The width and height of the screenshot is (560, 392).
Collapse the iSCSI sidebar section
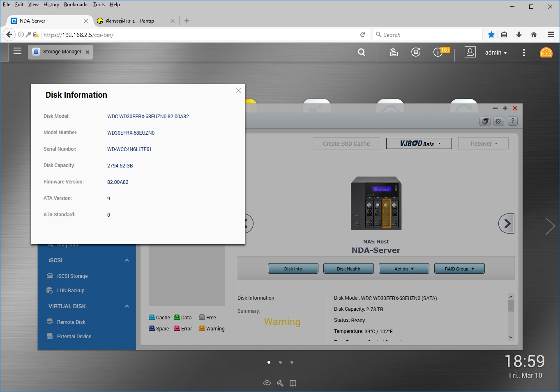[127, 260]
